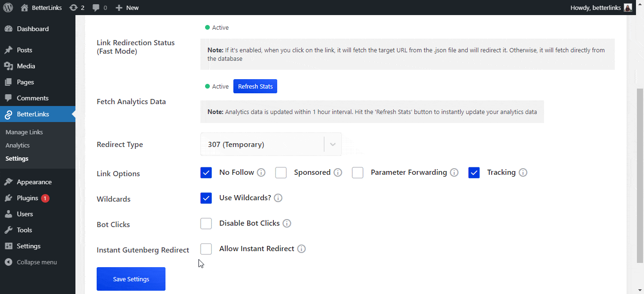Switch to the Analytics tab
Image resolution: width=644 pixels, height=294 pixels.
point(17,145)
